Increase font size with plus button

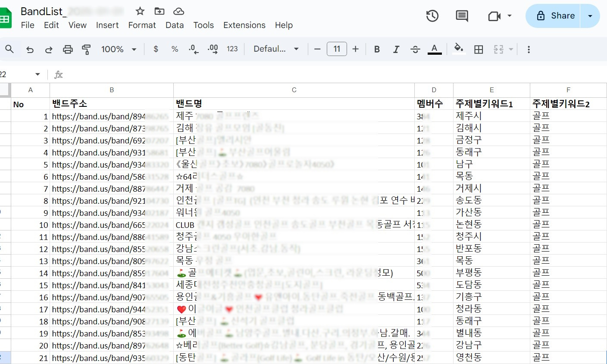pos(355,50)
